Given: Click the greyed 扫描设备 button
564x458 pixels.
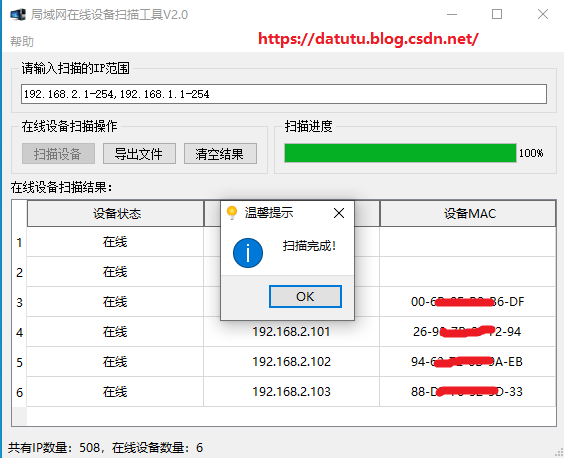Looking at the screenshot, I should 58,154.
